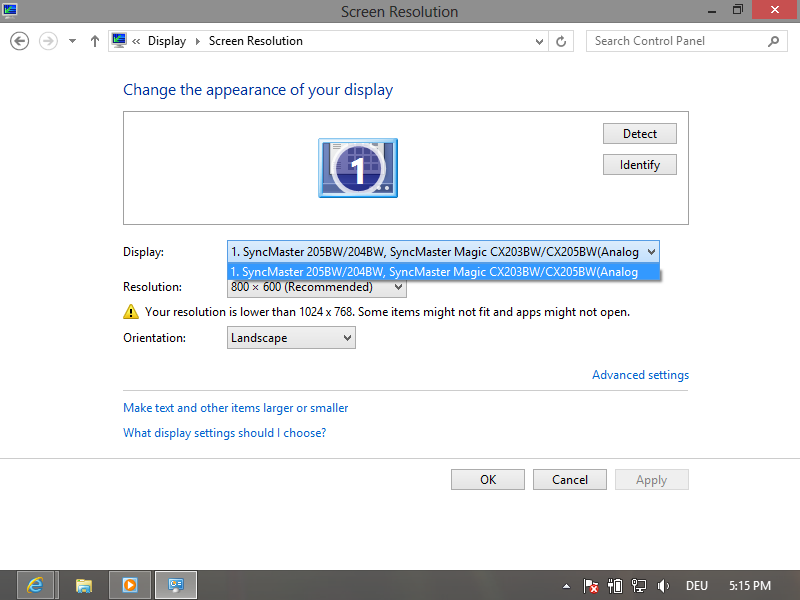Image resolution: width=800 pixels, height=600 pixels.
Task: Expand the breadcrumb arrow after Display
Action: [x=197, y=41]
